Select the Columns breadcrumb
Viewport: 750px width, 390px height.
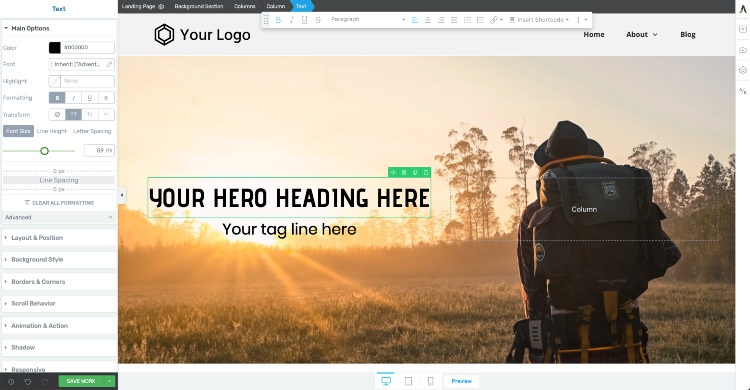point(244,6)
